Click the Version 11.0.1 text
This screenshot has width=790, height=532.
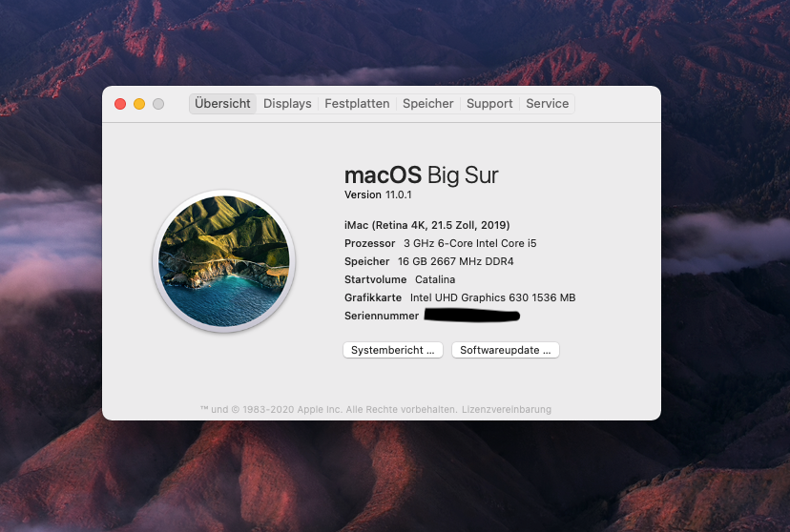click(x=378, y=194)
